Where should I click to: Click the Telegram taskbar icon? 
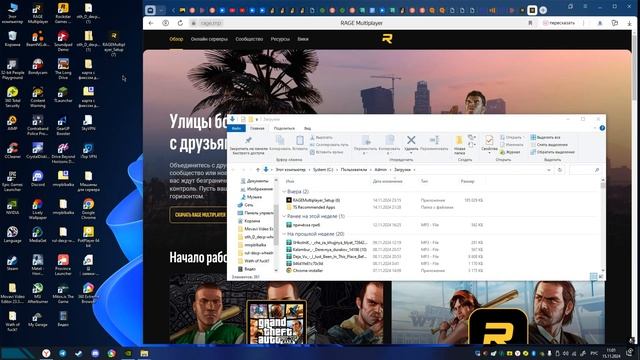(x=62, y=353)
